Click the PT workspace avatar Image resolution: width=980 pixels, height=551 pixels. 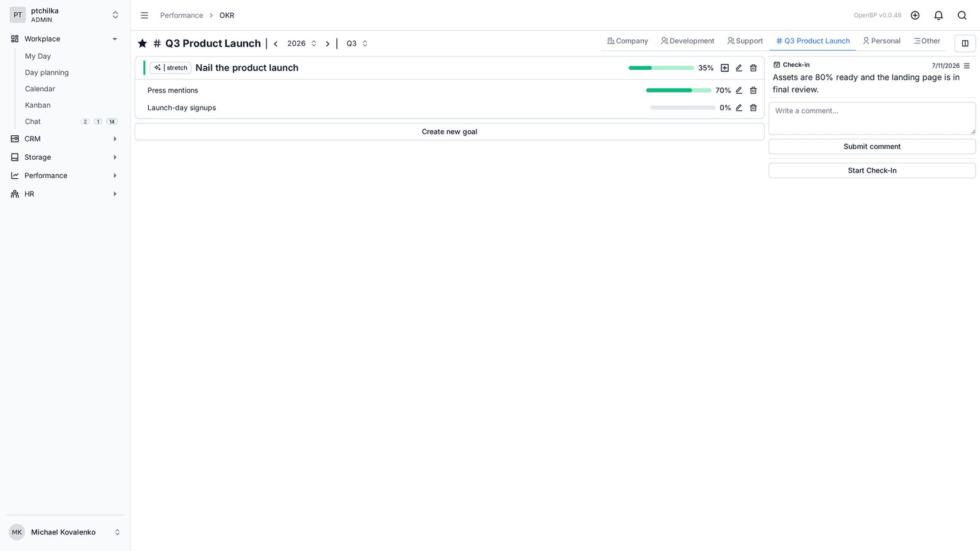pyautogui.click(x=18, y=15)
